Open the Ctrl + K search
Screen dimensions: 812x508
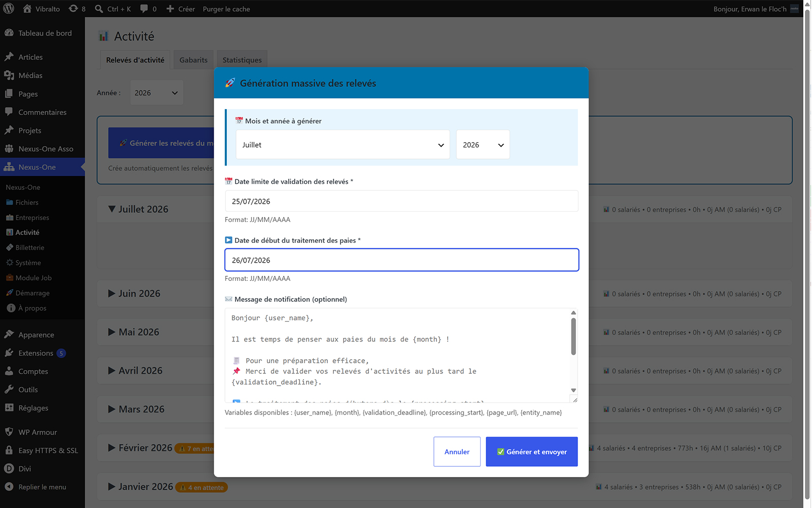click(x=113, y=9)
